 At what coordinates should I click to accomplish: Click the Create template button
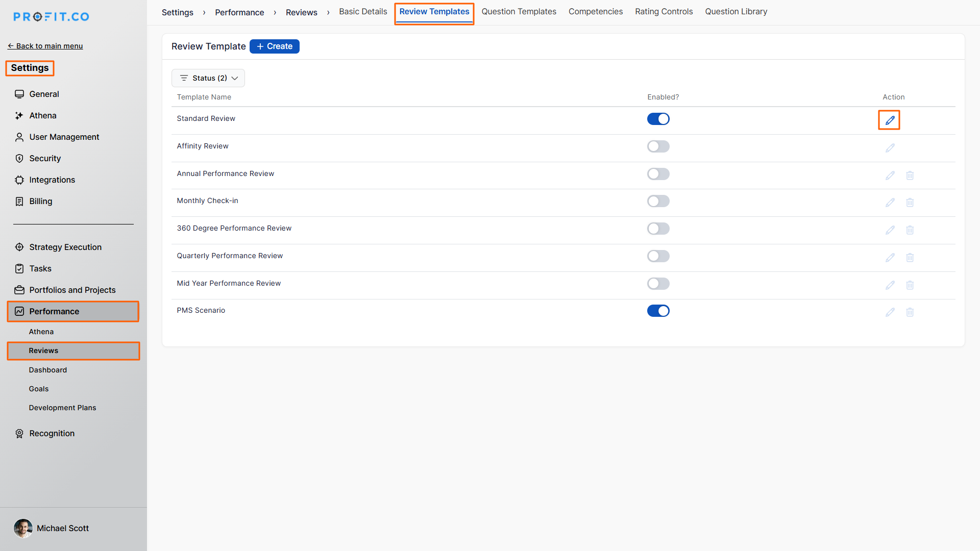point(275,46)
